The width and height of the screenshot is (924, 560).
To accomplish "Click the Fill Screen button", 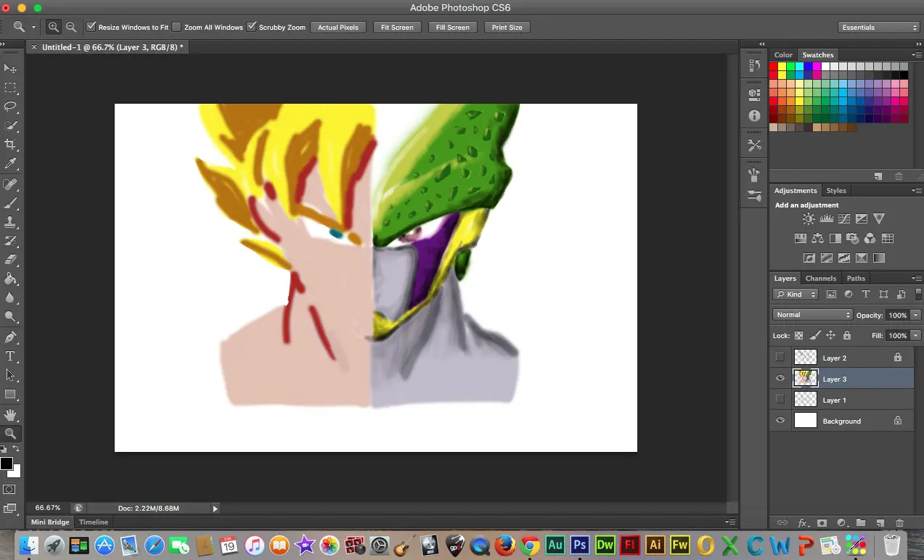I will tap(452, 27).
